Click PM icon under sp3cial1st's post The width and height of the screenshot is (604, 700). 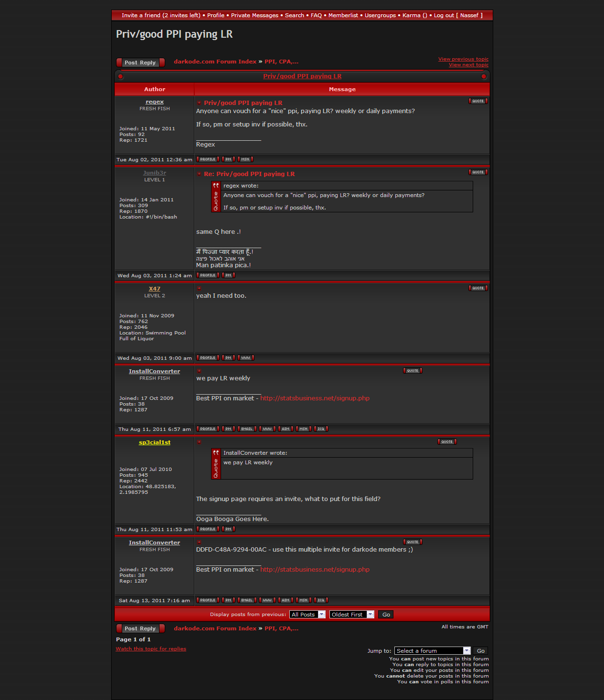coord(228,529)
